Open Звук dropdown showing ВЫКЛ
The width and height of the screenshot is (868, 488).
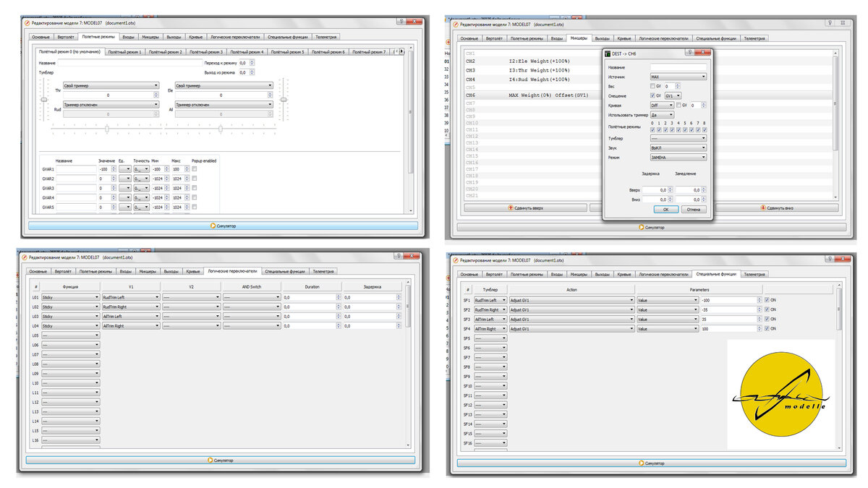point(678,147)
